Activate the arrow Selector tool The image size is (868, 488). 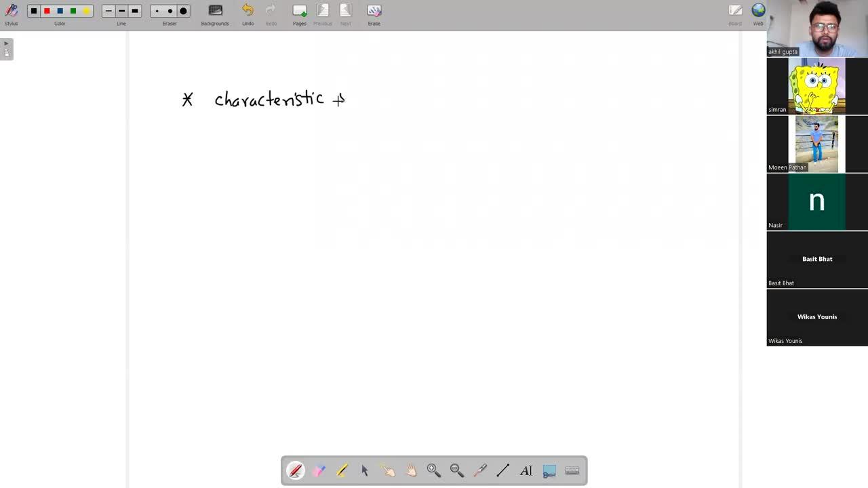point(365,470)
